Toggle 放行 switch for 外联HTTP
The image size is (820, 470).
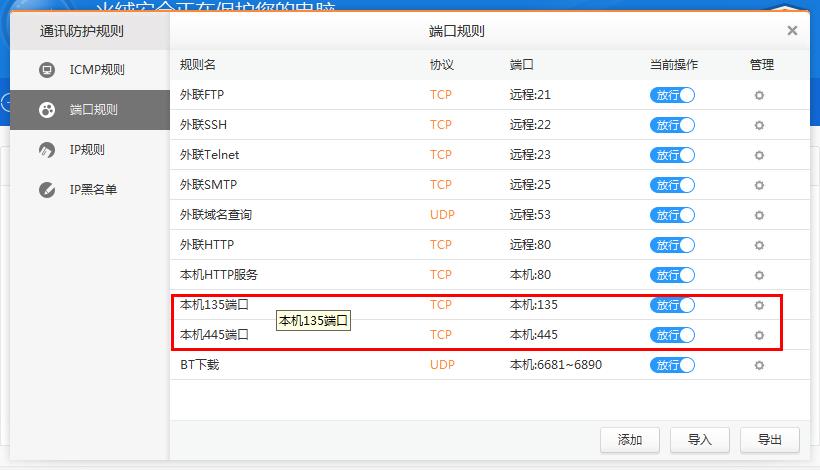(672, 245)
